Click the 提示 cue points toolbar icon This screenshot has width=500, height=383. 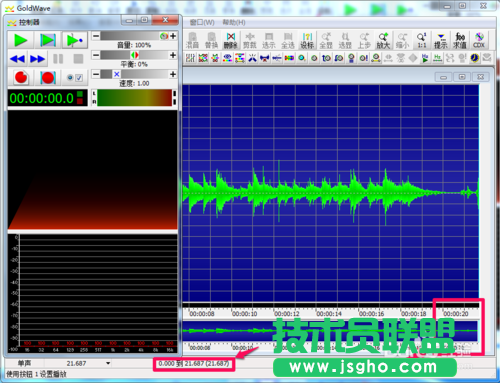441,40
